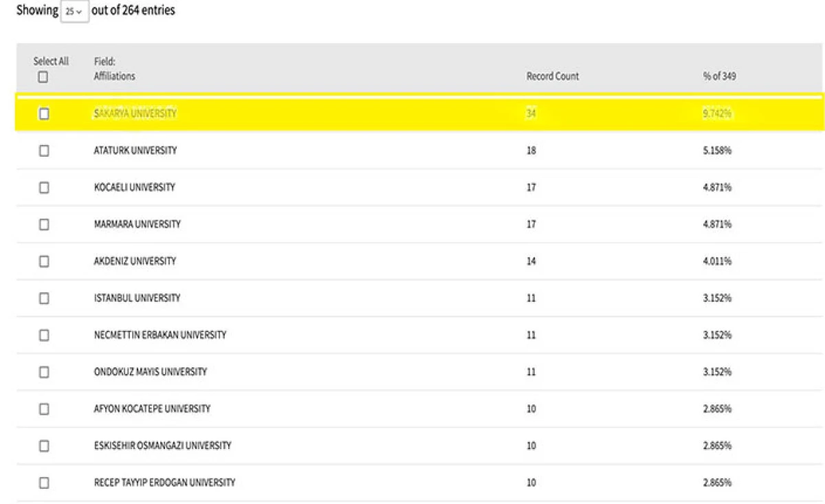
Task: Click the Sakarya University affiliation name
Action: pos(135,113)
